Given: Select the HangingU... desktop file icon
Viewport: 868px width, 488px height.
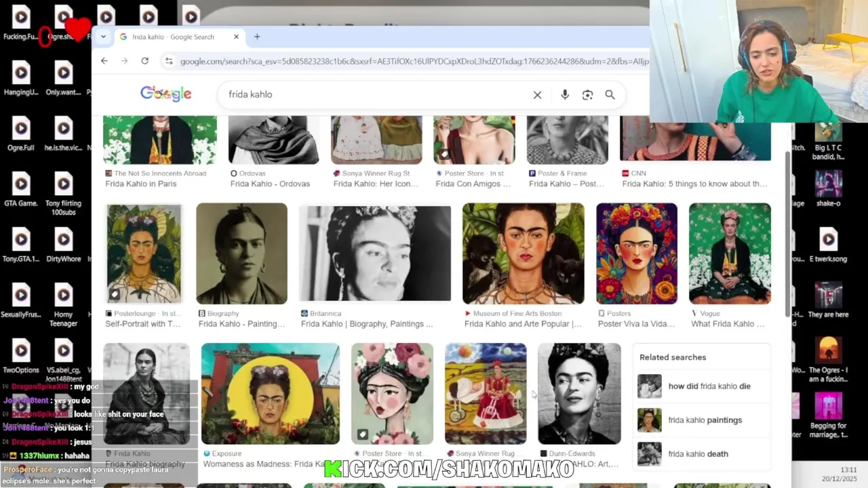Looking at the screenshot, I should coord(21,79).
